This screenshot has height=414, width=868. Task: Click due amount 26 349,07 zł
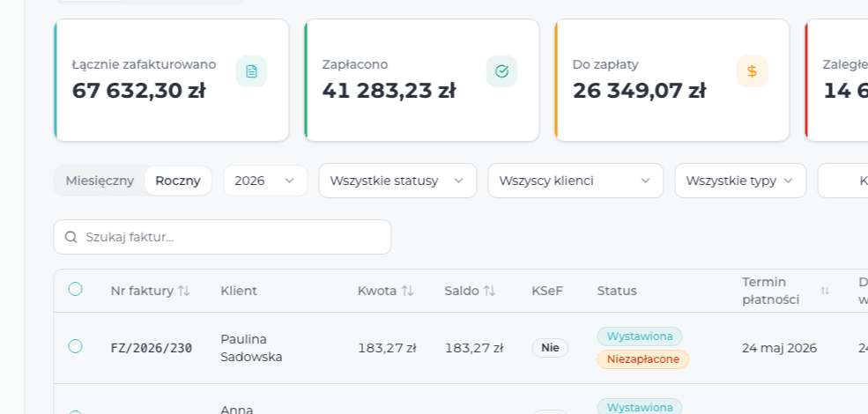click(x=639, y=91)
